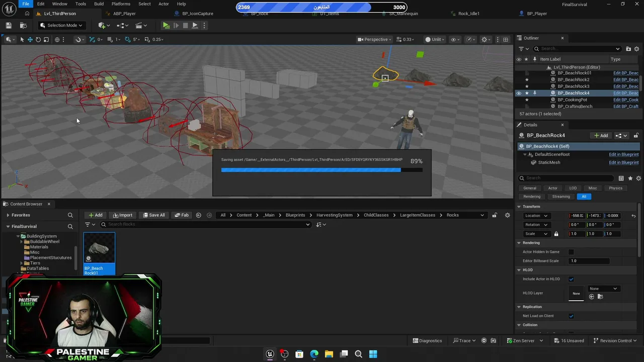Viewport: 644px width, 362px height.
Task: Switch viewport layout with the grid icon
Action: [506, 39]
